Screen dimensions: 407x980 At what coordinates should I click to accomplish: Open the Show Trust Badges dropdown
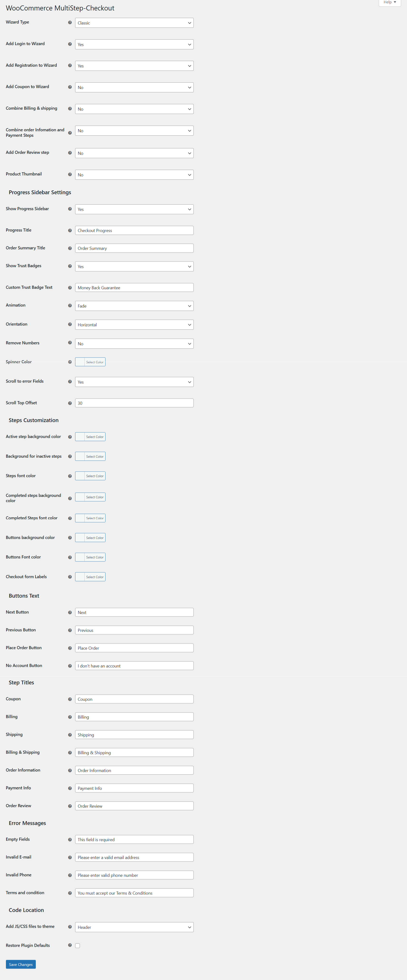(134, 266)
